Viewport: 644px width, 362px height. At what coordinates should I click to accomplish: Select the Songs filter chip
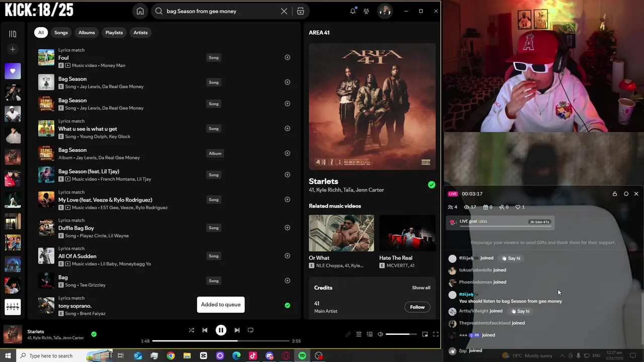point(61,33)
